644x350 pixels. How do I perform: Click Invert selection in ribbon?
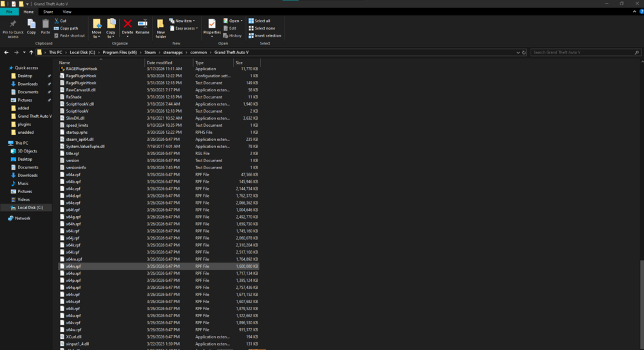coord(265,35)
